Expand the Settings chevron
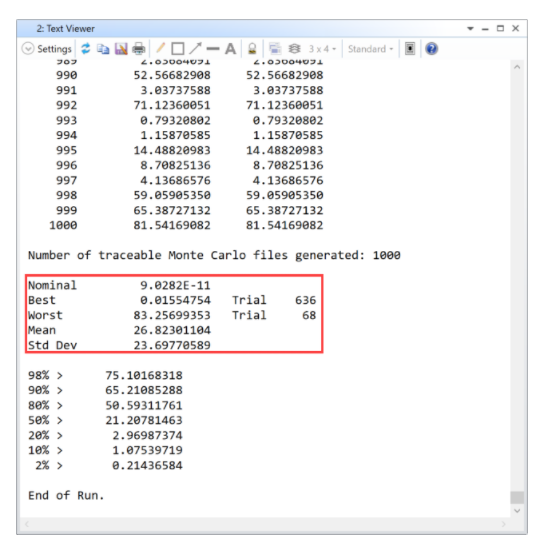The image size is (550, 551). coord(28,48)
